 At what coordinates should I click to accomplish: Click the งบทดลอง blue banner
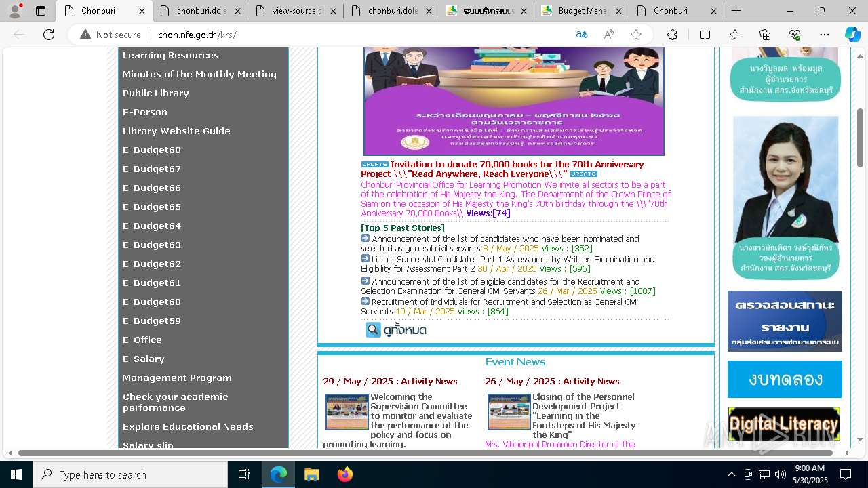pos(785,379)
